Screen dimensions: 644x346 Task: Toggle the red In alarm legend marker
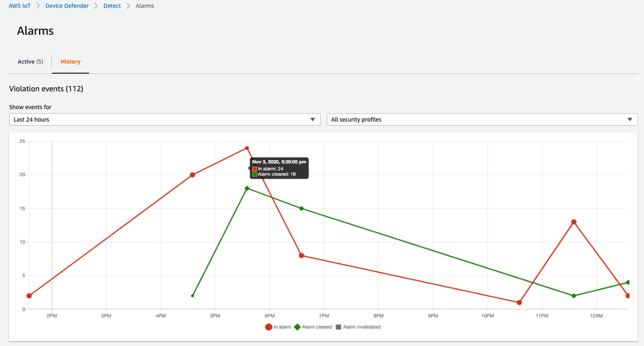[269, 327]
